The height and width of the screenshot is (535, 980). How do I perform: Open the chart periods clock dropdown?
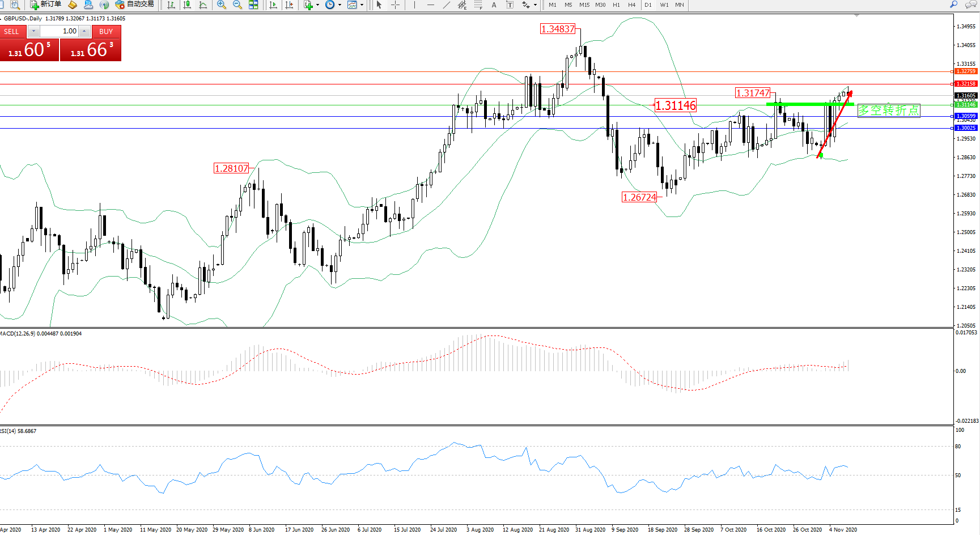[340, 5]
